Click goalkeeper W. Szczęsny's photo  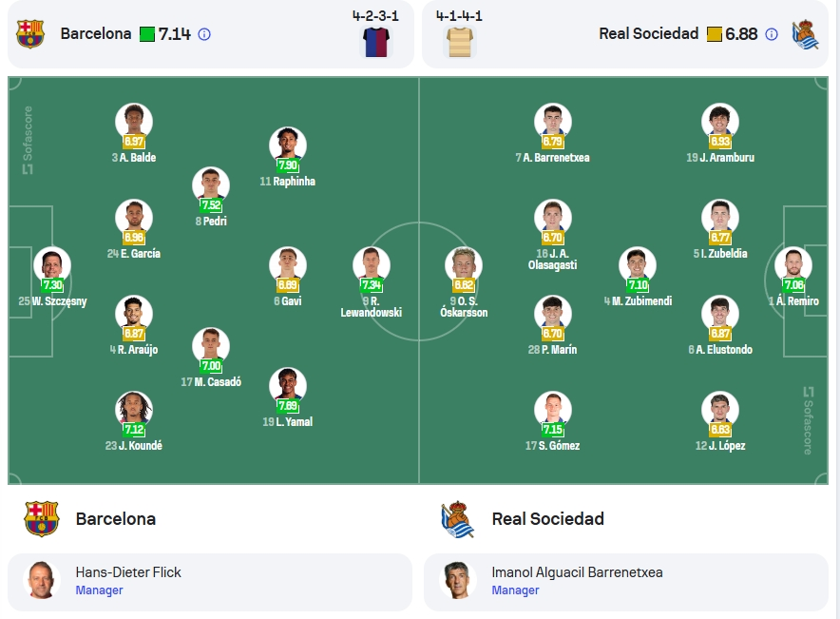[x=52, y=265]
